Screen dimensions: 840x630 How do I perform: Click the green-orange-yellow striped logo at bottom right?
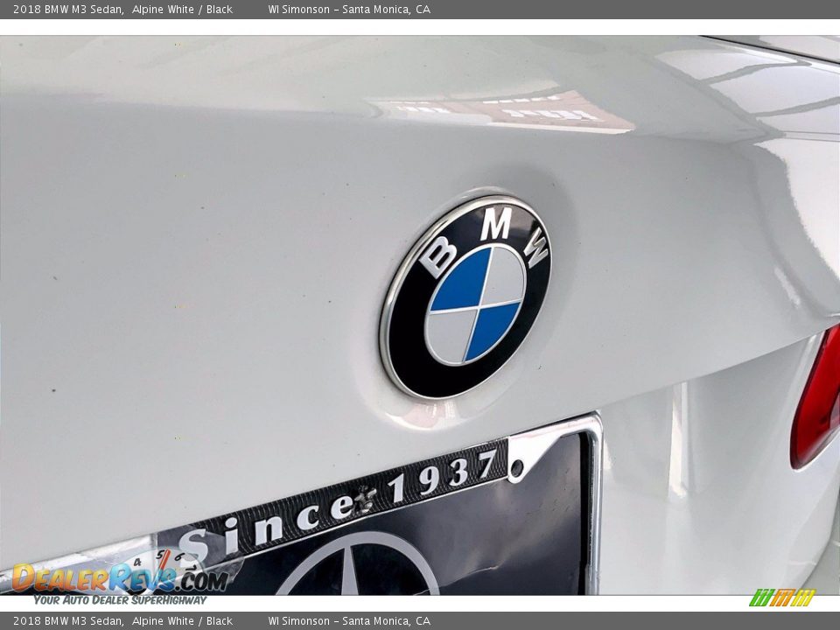click(782, 598)
